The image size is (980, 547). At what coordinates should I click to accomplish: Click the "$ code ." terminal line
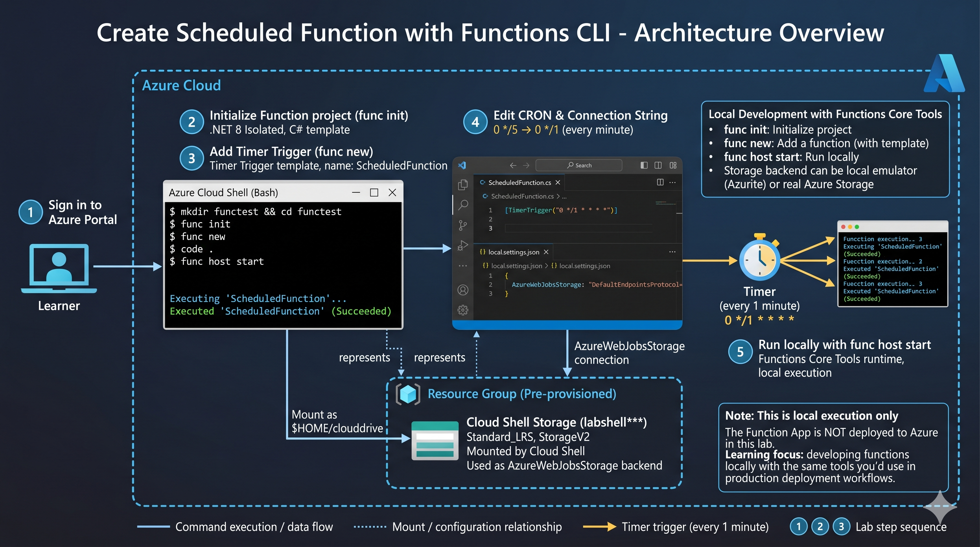pos(191,249)
